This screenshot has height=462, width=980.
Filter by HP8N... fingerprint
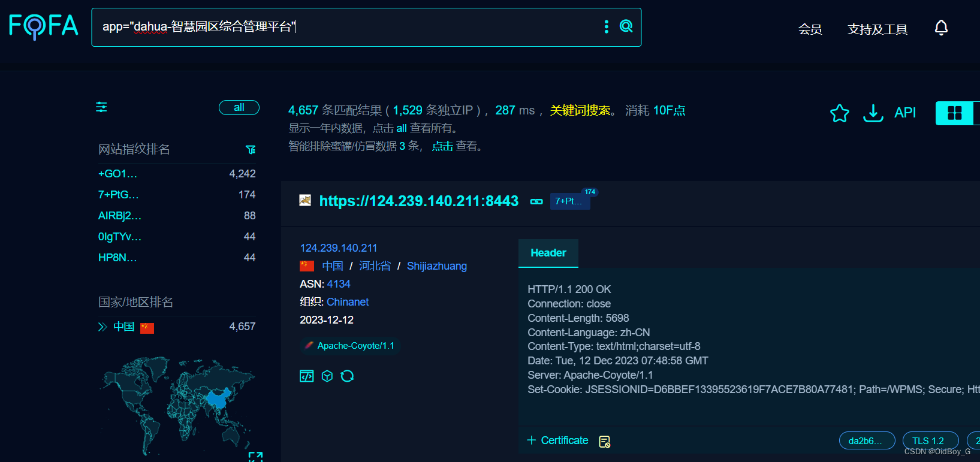117,258
